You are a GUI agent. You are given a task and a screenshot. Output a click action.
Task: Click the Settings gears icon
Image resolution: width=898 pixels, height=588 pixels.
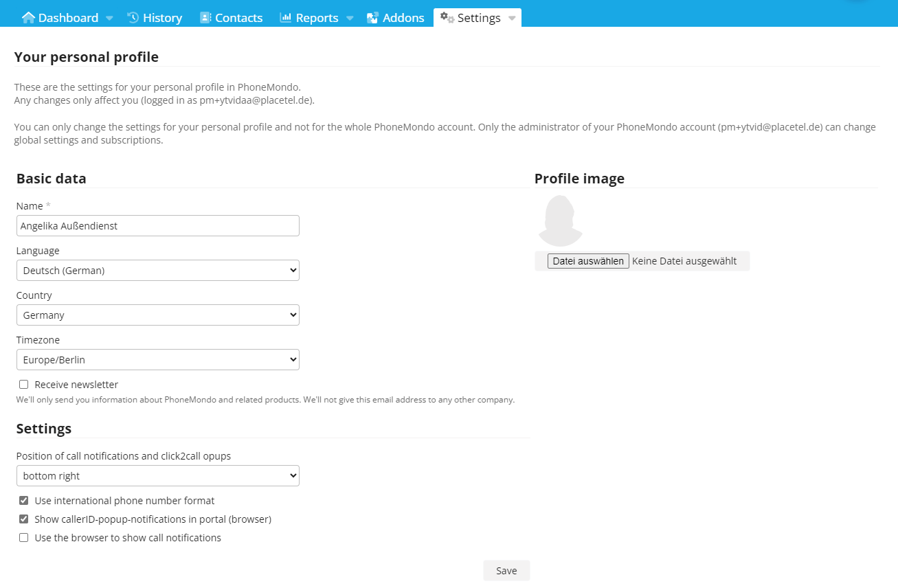pos(447,17)
